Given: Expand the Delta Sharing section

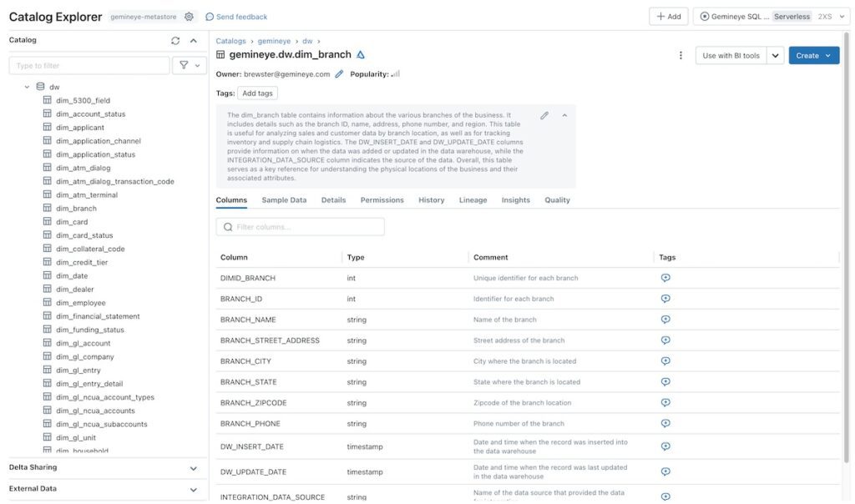Looking at the screenshot, I should click(193, 466).
